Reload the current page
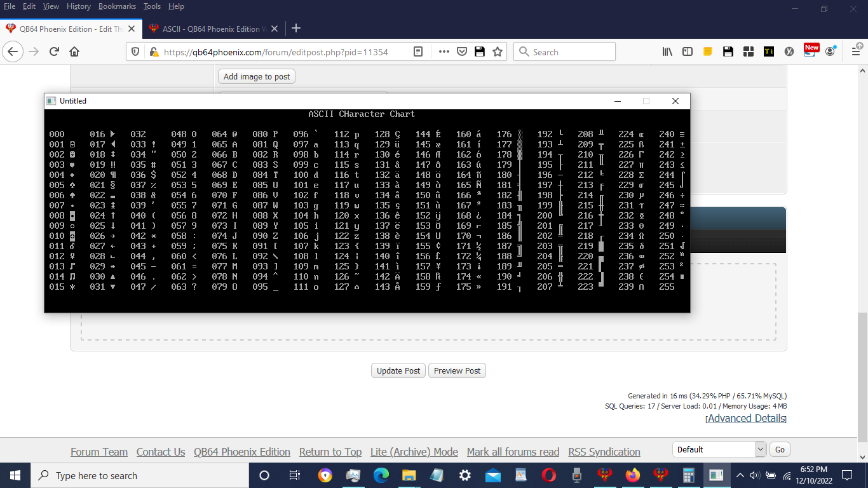Viewport: 868px width, 488px height. coord(54,51)
